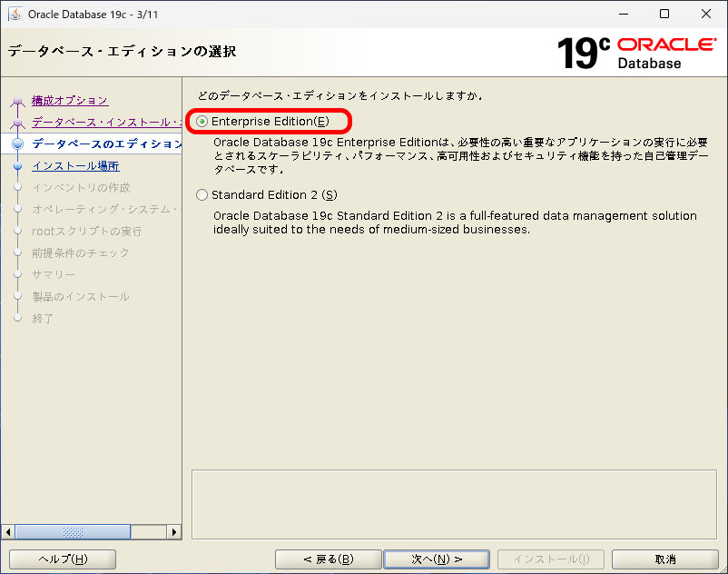The height and width of the screenshot is (574, 728).
Task: Click the オペレーティング・システム step
Action: point(106,210)
